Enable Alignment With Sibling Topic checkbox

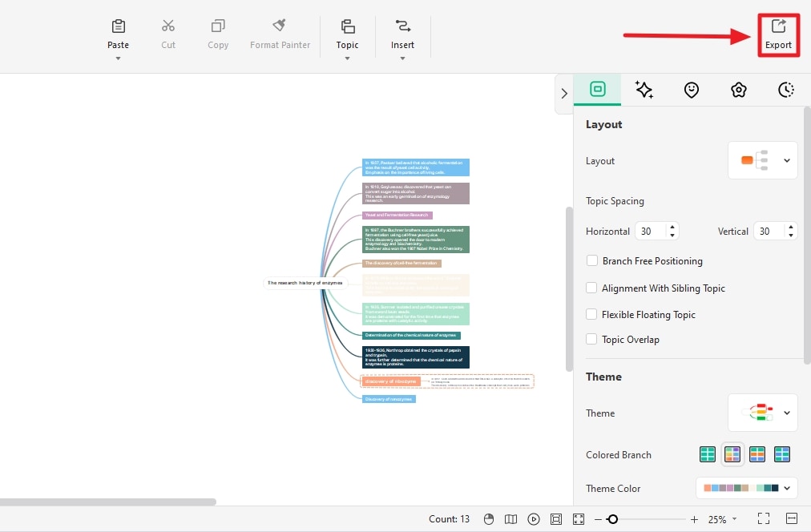[x=591, y=288]
